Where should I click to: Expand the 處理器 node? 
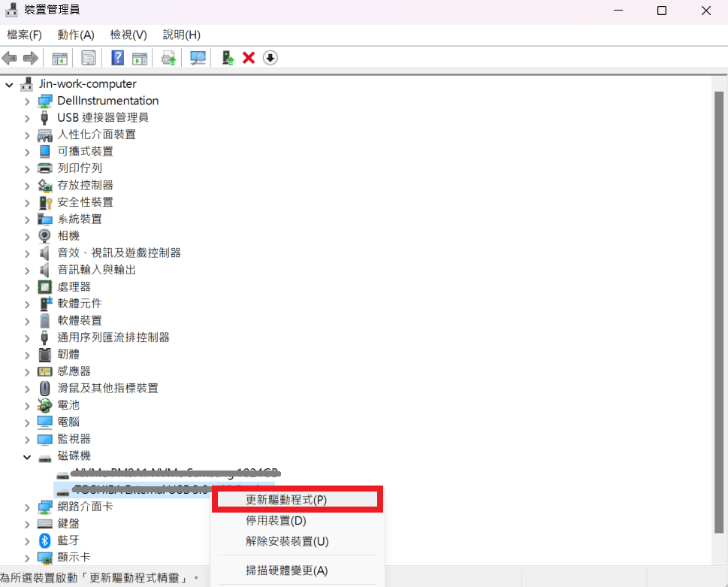(x=27, y=287)
